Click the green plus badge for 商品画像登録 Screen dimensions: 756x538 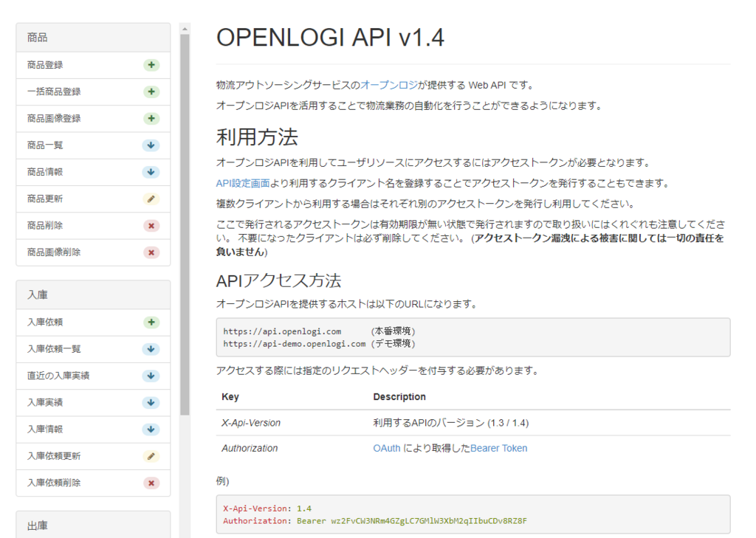click(x=151, y=119)
